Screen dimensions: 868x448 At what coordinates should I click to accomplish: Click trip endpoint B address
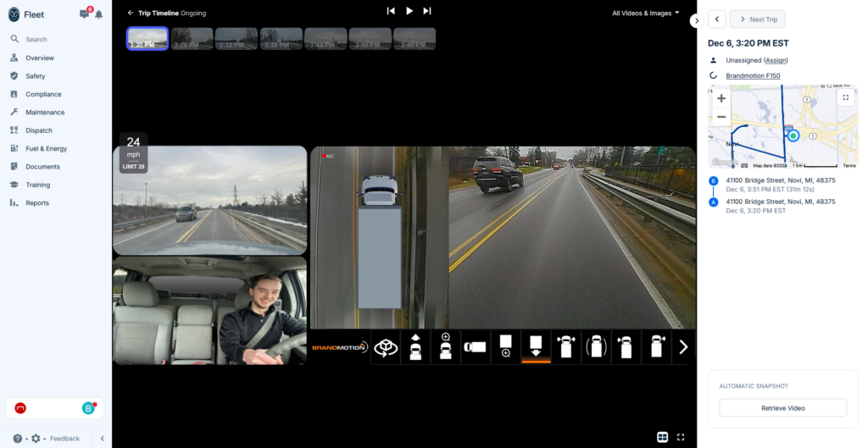click(x=781, y=180)
